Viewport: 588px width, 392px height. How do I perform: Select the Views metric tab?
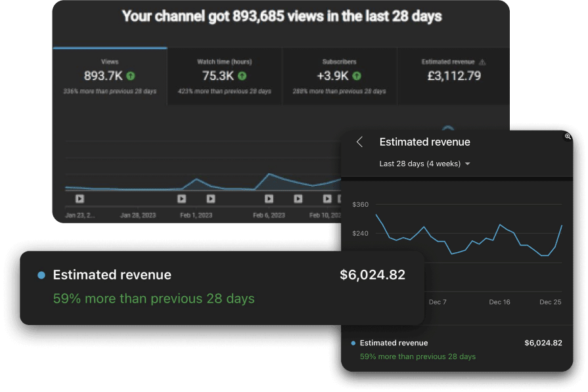tap(110, 76)
